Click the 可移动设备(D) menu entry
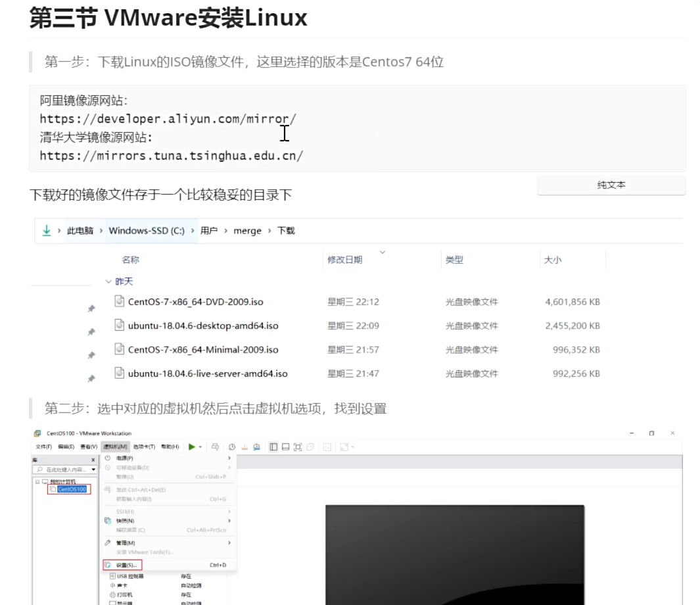This screenshot has width=700, height=605. (x=168, y=468)
